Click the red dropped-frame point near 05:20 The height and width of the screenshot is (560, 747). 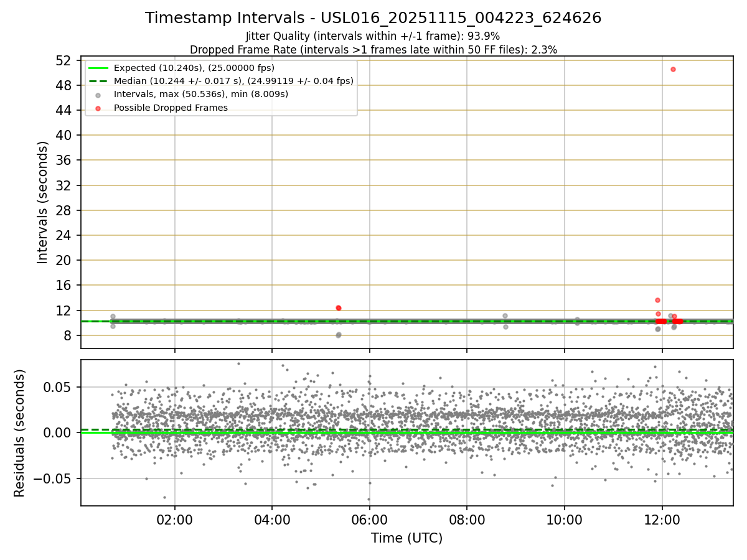[338, 308]
